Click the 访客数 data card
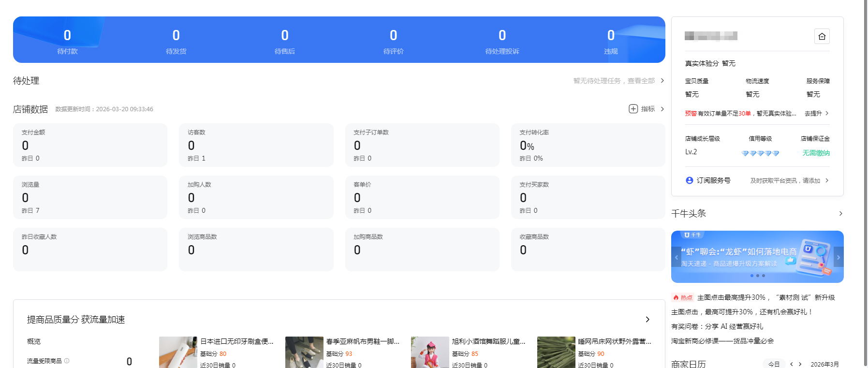Screen dimensions: 868x368 pyautogui.click(x=256, y=145)
